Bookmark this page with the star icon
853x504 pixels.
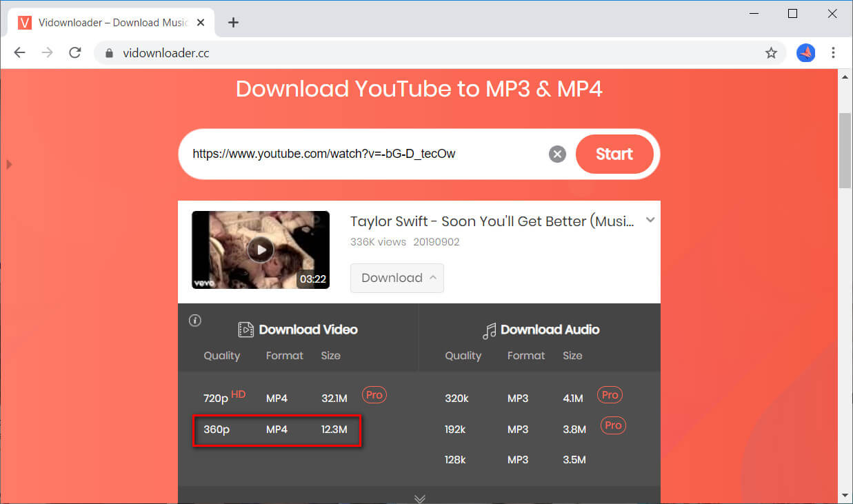point(771,53)
